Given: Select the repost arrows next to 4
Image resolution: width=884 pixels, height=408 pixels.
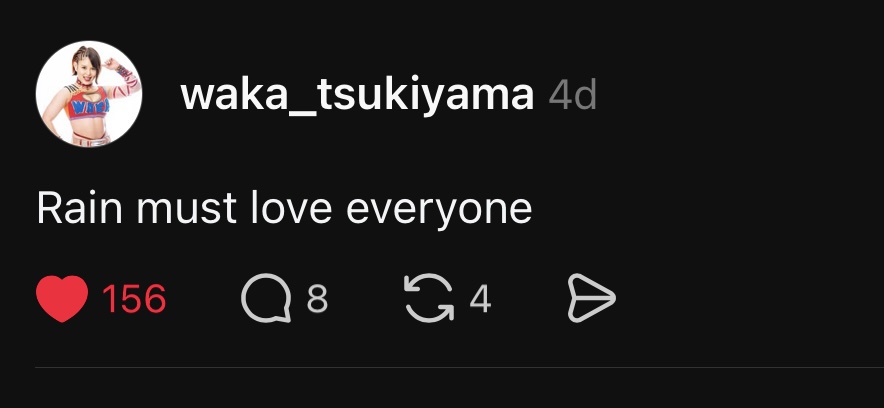Looking at the screenshot, I should pos(429,298).
